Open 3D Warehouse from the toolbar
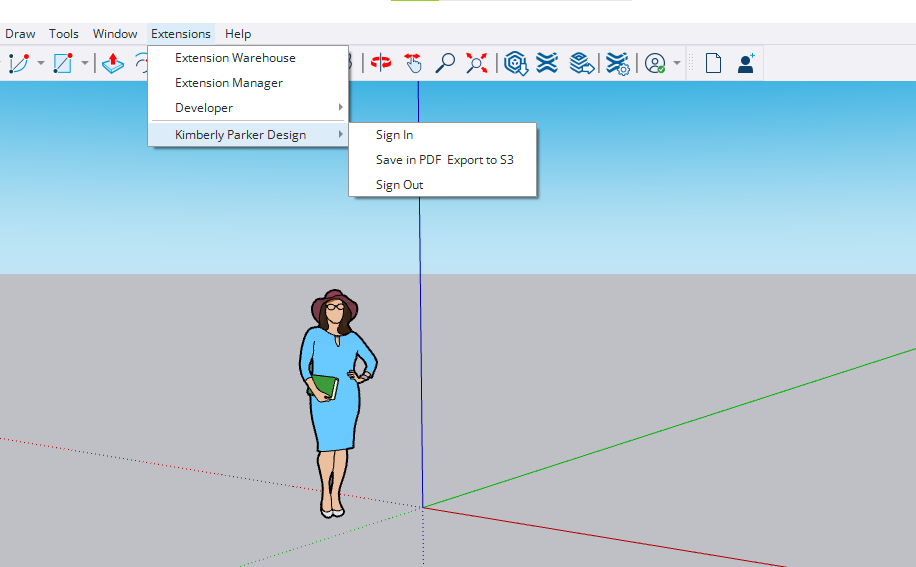 point(516,63)
